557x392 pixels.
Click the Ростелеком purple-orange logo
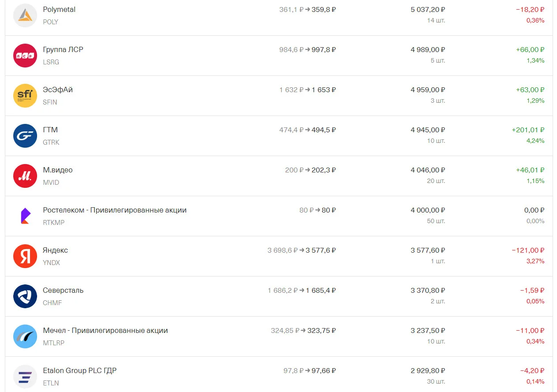[x=25, y=216]
